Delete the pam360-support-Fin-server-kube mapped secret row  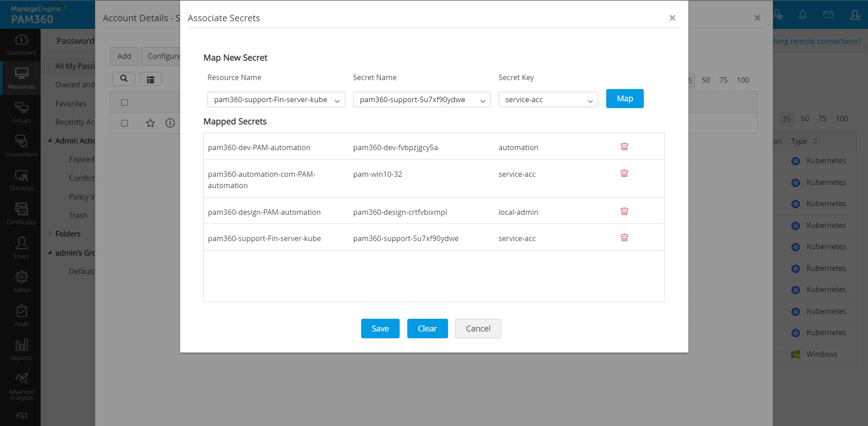(624, 237)
